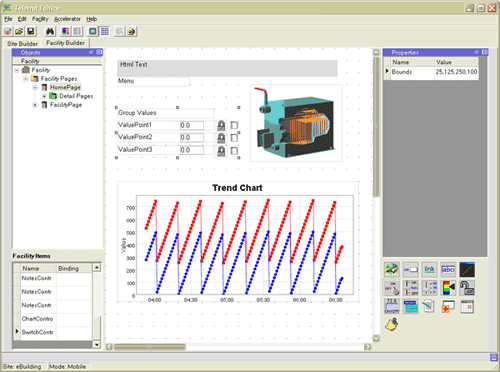Select the numeric slider control in toolbox

coord(429,288)
